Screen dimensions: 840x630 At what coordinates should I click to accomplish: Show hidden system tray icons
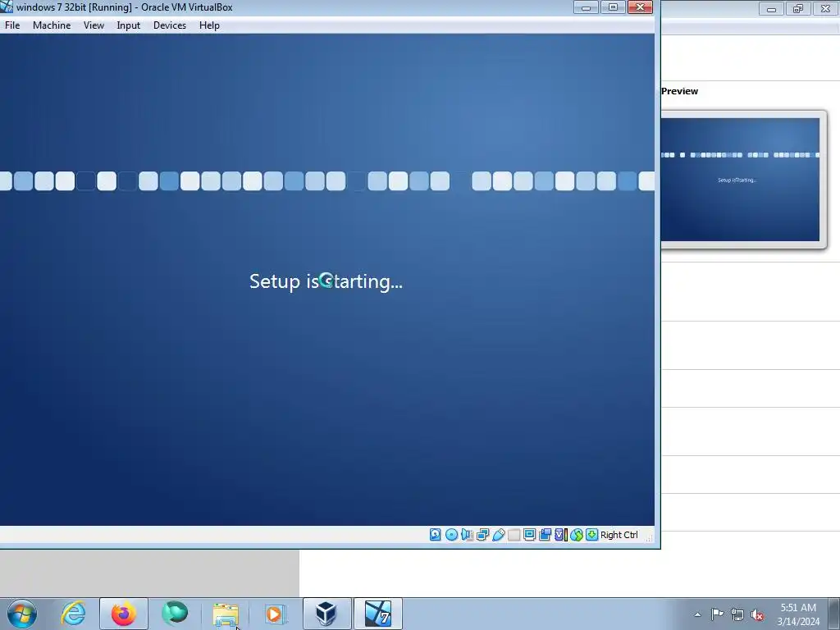click(697, 614)
